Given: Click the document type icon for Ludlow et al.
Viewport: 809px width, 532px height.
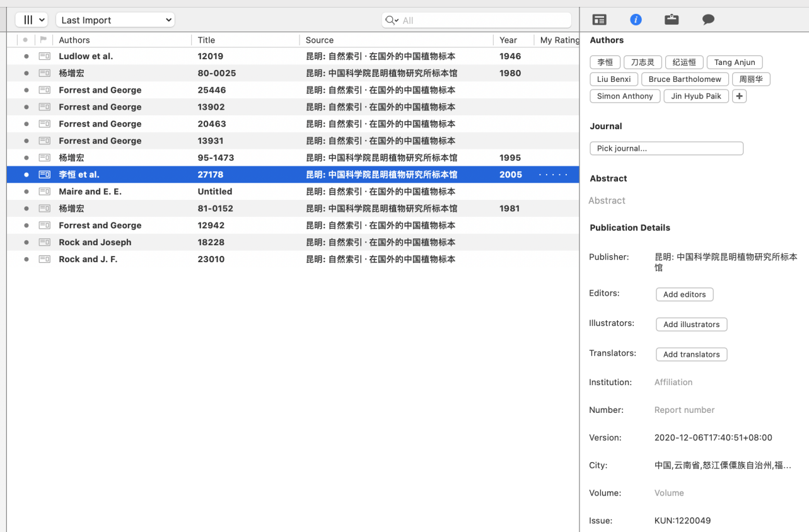Looking at the screenshot, I should (x=44, y=56).
